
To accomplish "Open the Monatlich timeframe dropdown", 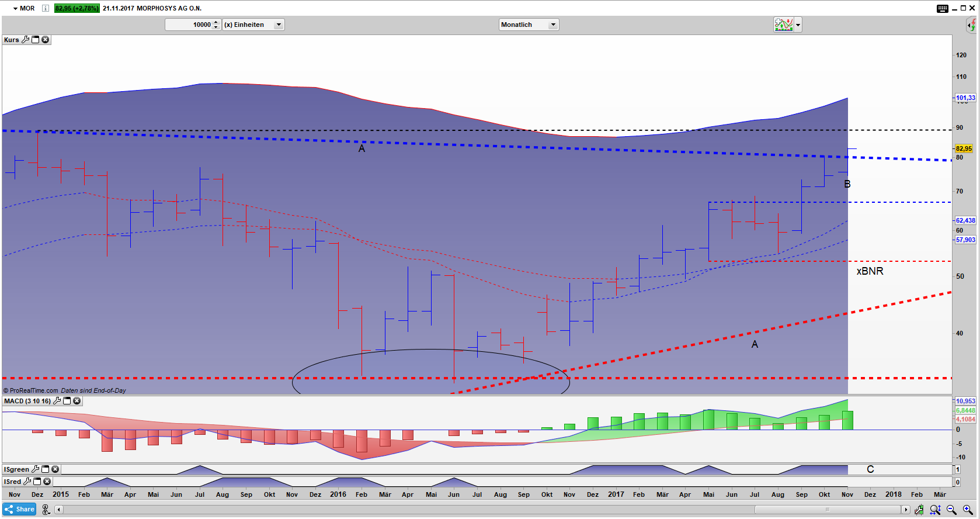I will pos(529,25).
